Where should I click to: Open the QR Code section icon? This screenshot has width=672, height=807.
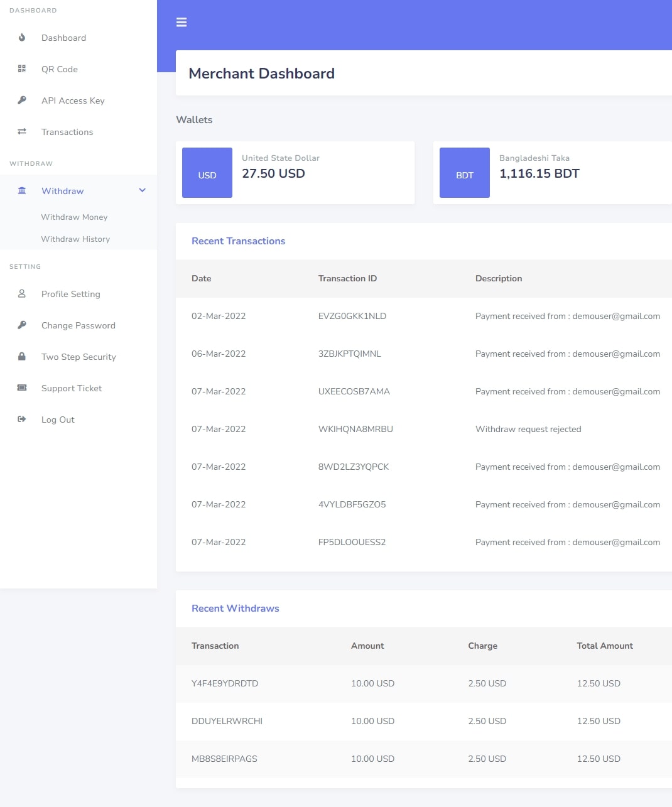click(21, 69)
